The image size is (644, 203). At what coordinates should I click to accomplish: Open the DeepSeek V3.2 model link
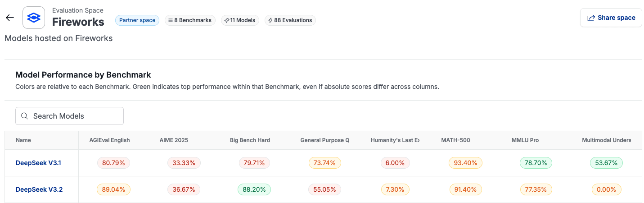click(39, 189)
